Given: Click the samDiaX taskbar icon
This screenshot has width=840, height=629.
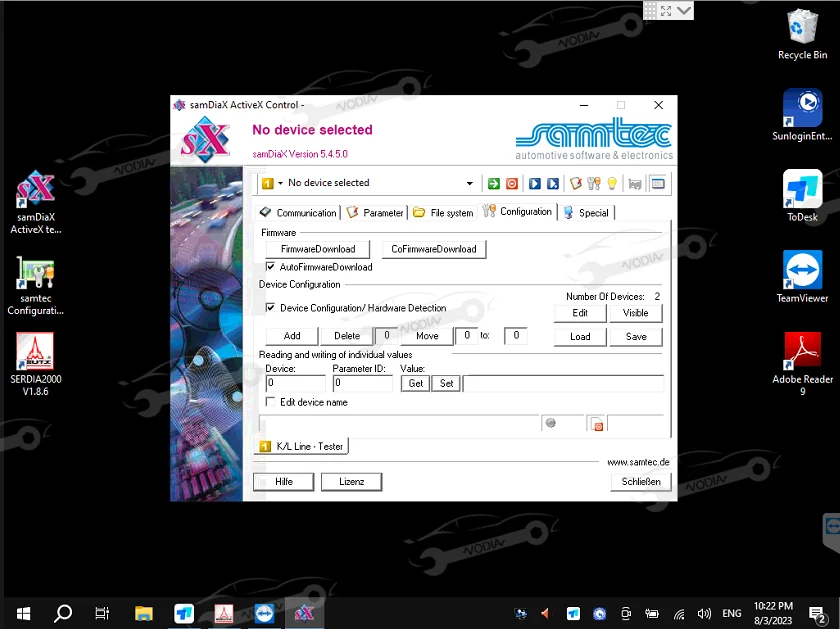Looking at the screenshot, I should click(x=304, y=613).
